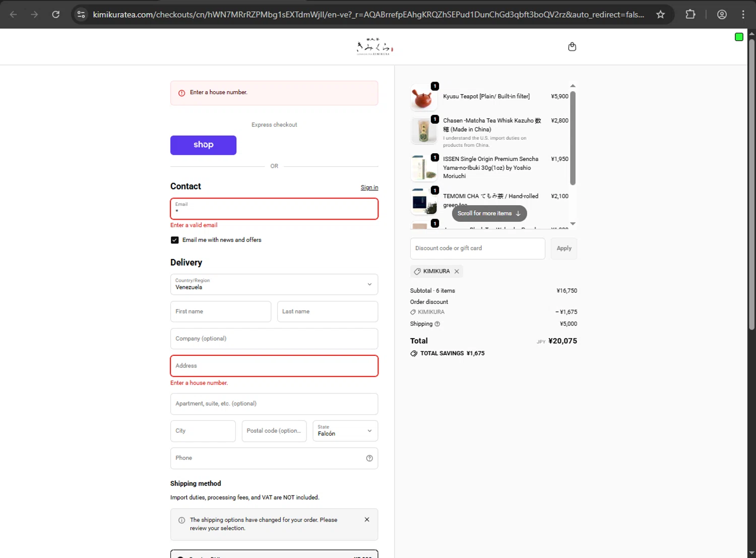The height and width of the screenshot is (558, 756).
Task: View site information icon in address bar
Action: pos(81,15)
